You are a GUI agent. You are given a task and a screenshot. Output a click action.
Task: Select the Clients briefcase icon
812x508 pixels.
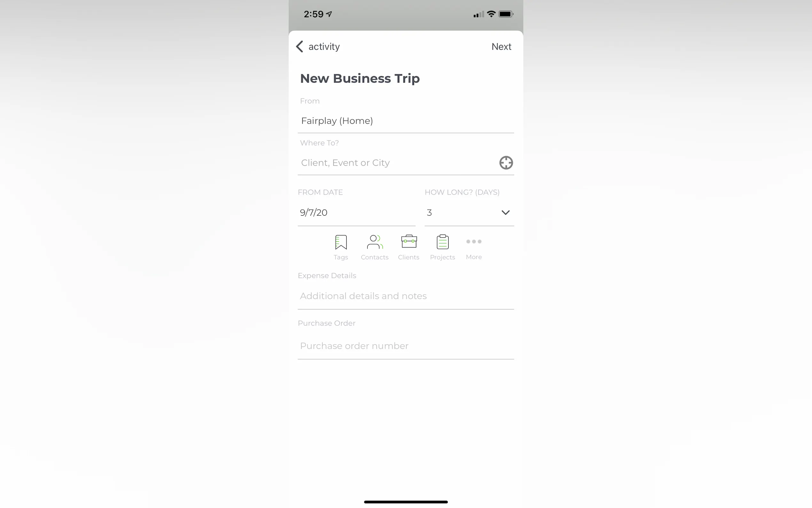tap(409, 241)
